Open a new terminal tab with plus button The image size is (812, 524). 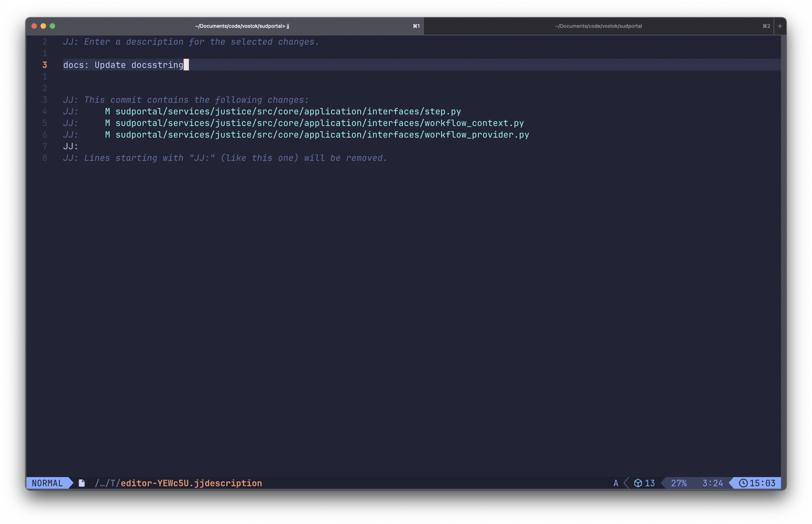780,26
